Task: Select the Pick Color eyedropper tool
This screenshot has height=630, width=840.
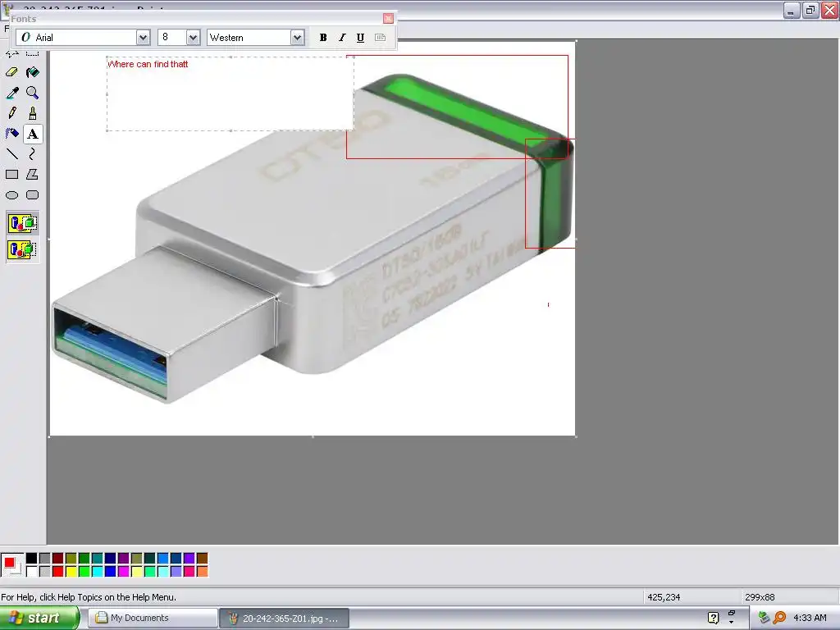Action: (11, 93)
